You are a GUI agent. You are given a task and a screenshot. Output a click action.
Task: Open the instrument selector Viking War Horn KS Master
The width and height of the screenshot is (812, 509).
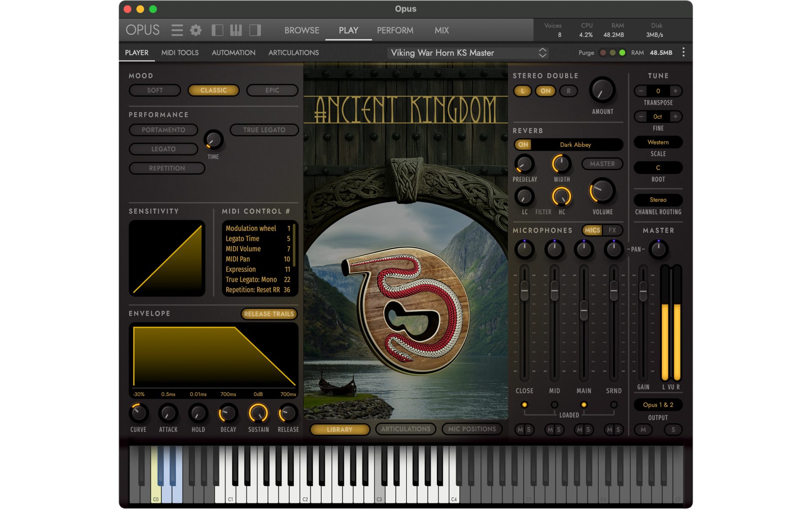tap(467, 53)
